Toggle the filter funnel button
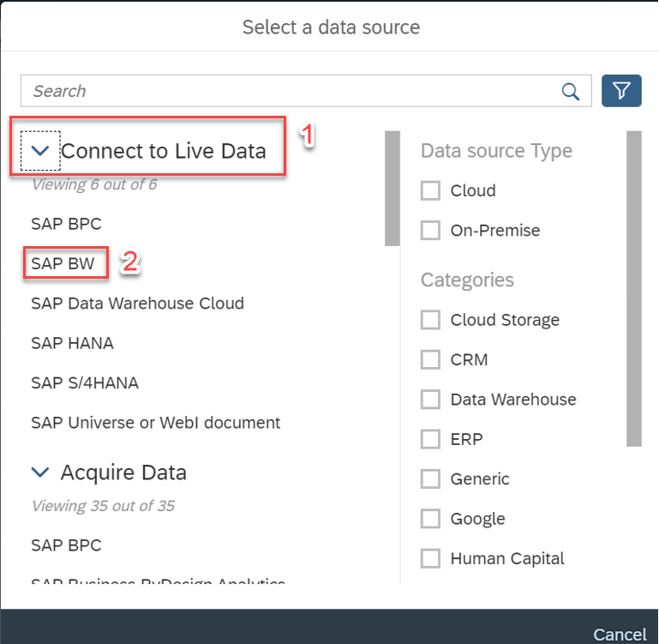The height and width of the screenshot is (644, 659). [x=621, y=91]
